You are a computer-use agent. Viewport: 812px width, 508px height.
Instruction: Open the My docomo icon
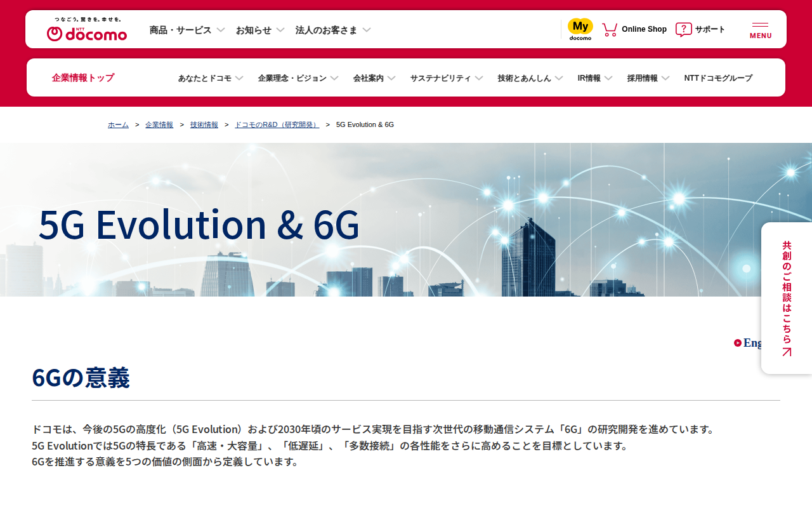[580, 29]
